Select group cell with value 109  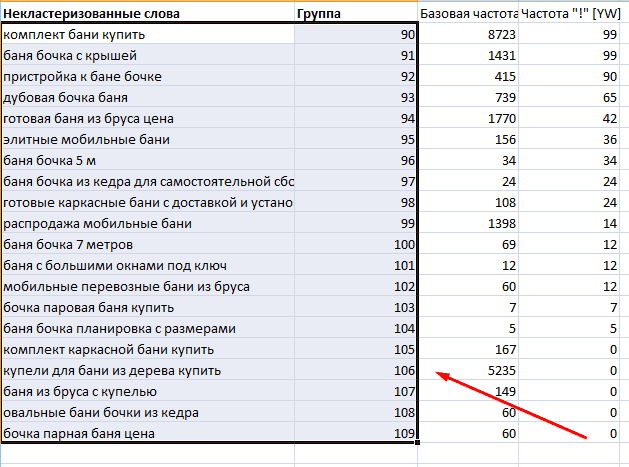point(356,433)
